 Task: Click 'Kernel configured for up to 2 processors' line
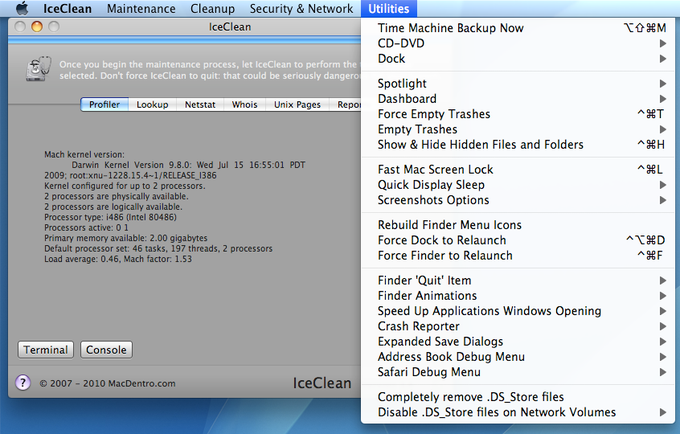tap(125, 186)
